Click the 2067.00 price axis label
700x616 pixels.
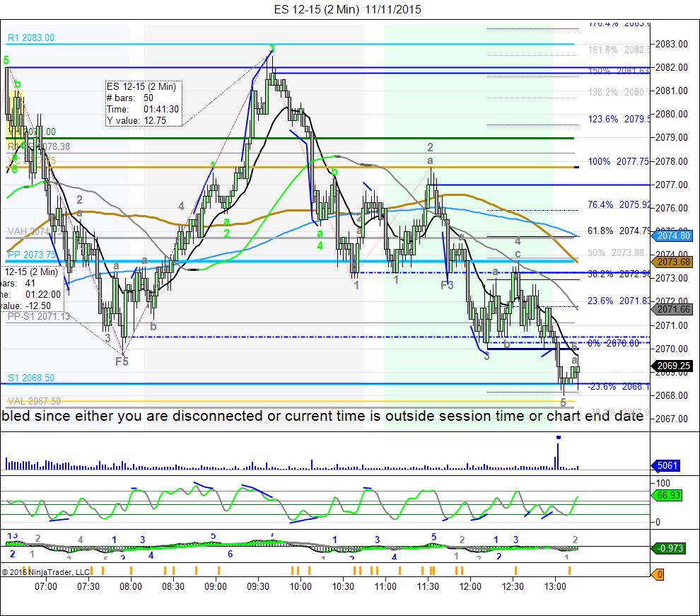672,419
